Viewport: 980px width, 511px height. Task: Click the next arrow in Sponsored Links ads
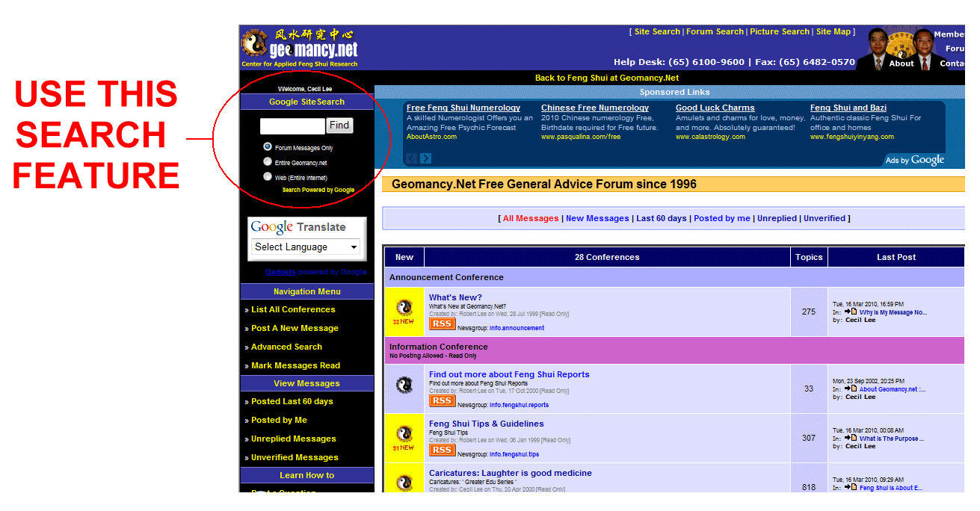(426, 158)
